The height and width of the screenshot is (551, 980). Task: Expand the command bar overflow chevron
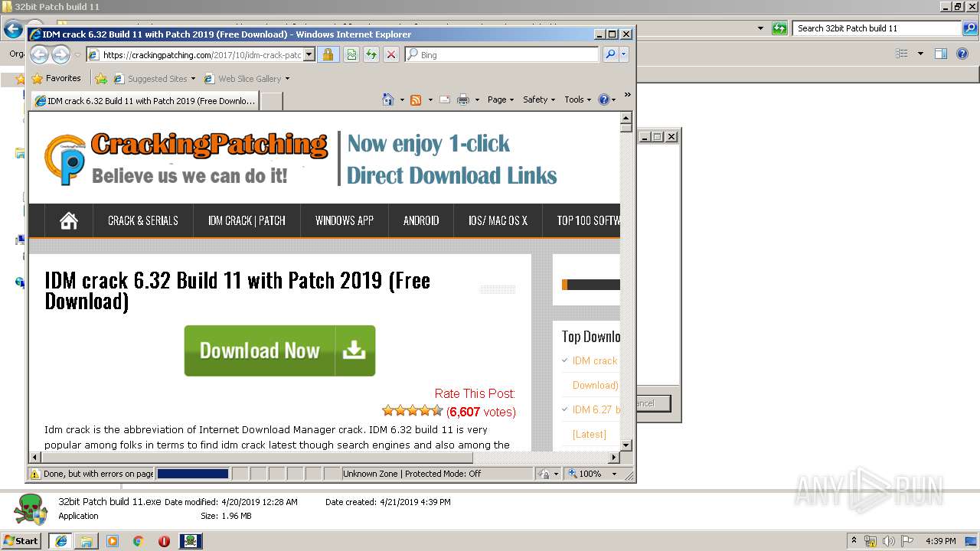627,95
